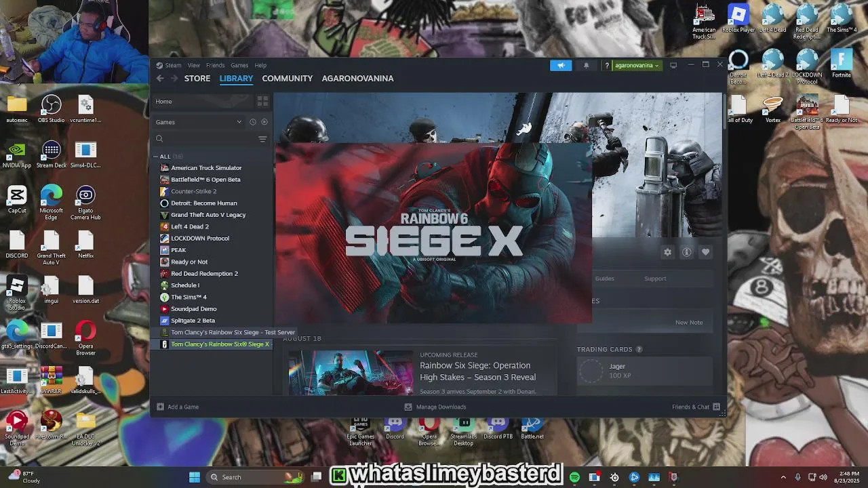The image size is (868, 488).
Task: Open the agaronovanina account dropdown
Action: click(636, 65)
